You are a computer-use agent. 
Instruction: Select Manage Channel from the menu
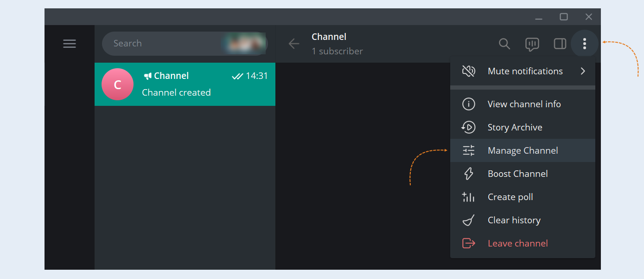click(x=523, y=150)
